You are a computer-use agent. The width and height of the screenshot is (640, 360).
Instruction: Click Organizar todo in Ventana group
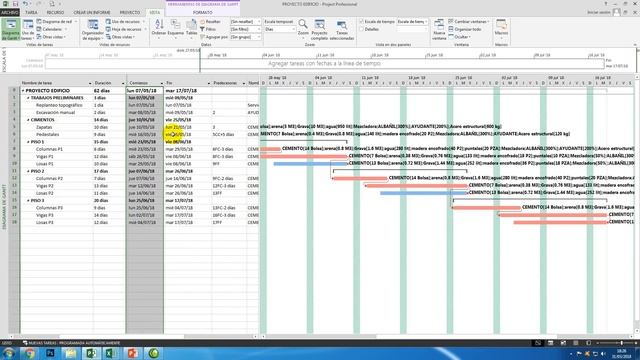[x=464, y=29]
